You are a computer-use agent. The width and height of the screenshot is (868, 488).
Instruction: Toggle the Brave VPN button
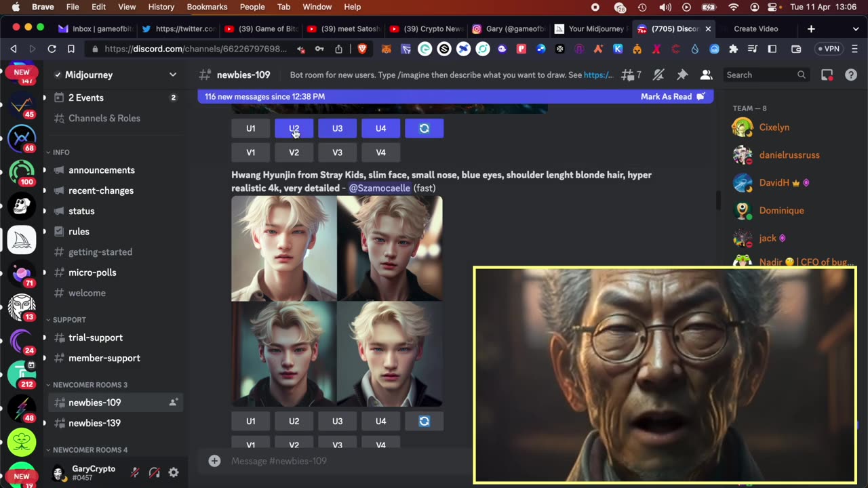828,49
